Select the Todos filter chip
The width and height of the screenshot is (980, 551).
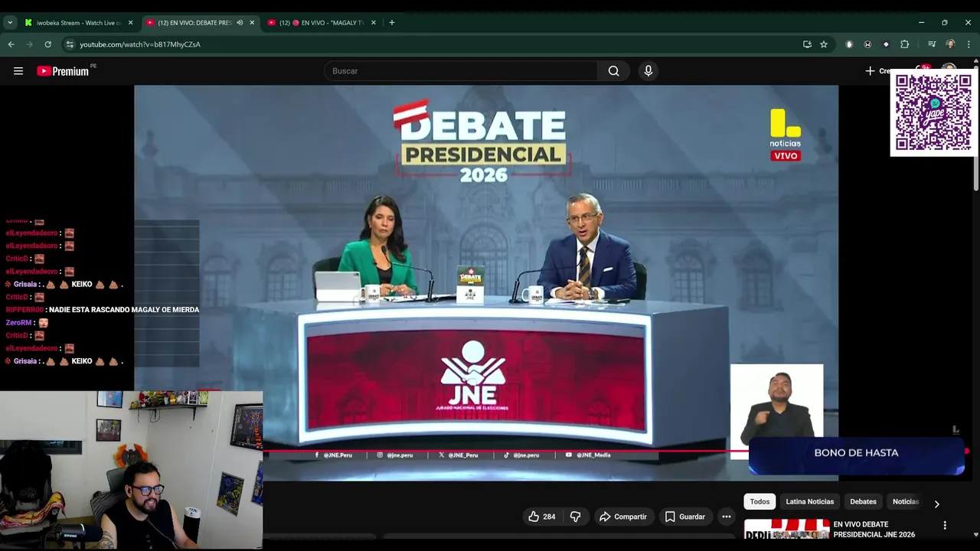[x=759, y=501]
